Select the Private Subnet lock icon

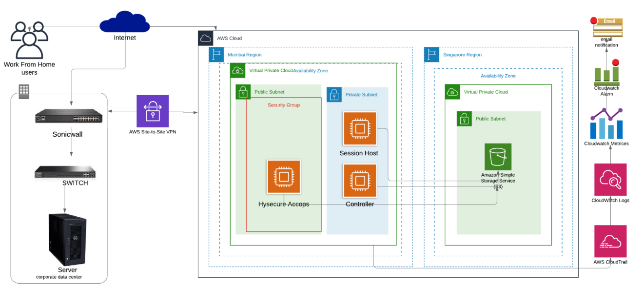[334, 95]
